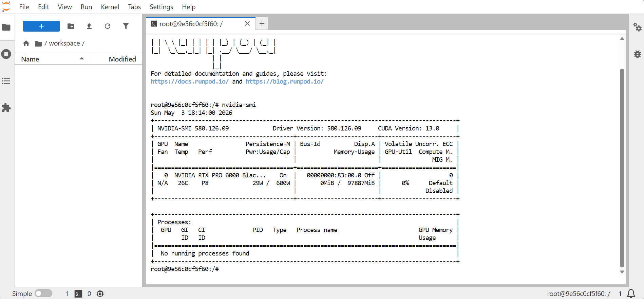
Task: Click the terminal scrollbar thumb
Action: point(622,168)
